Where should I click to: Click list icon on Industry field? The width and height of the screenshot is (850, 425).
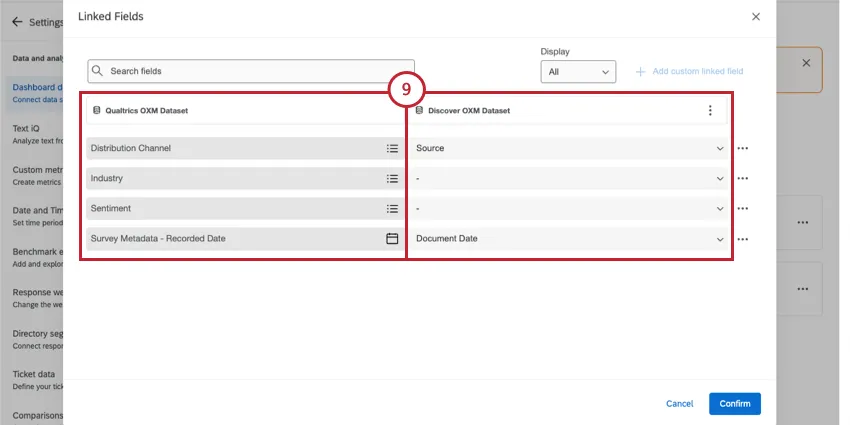(x=392, y=178)
